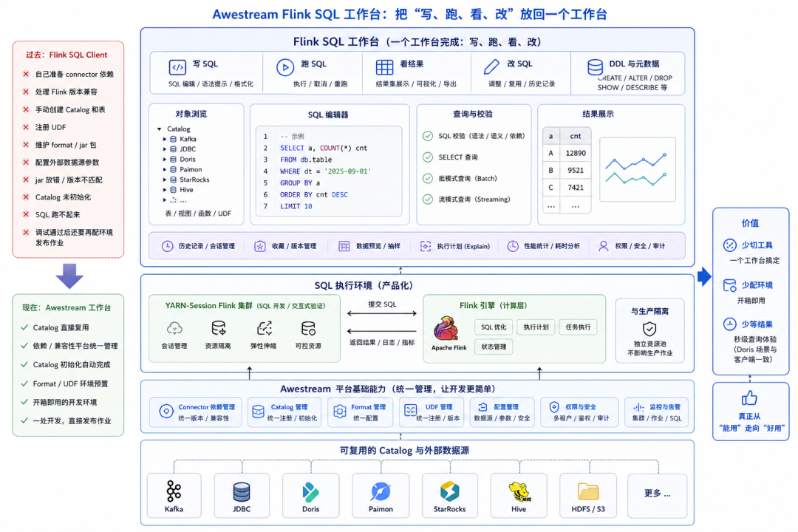Screen dimensions: 798x532
Task: Click the 历史记录 / 会话管理 clock icon
Action: [x=167, y=246]
